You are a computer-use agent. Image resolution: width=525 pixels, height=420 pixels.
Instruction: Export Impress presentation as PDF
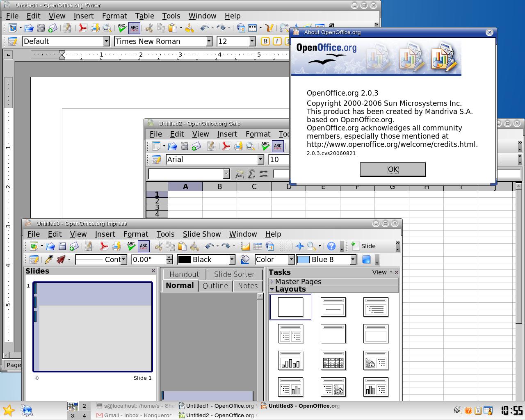coord(104,246)
